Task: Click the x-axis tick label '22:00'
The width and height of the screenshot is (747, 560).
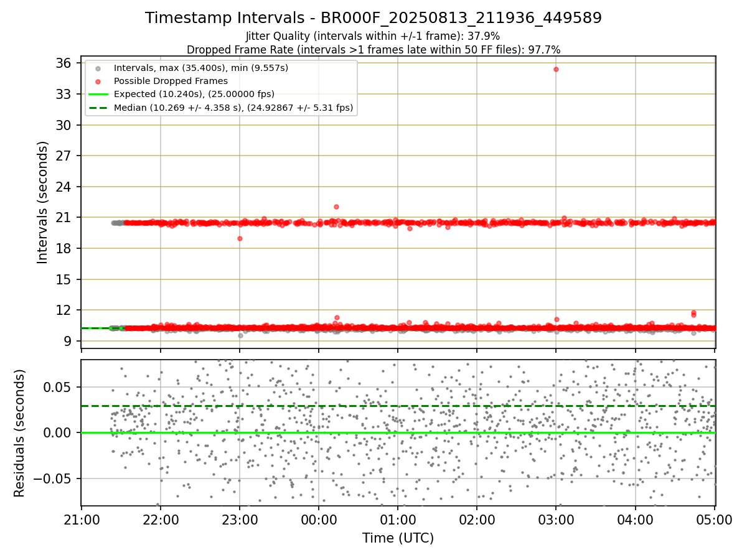Action: pos(161,521)
